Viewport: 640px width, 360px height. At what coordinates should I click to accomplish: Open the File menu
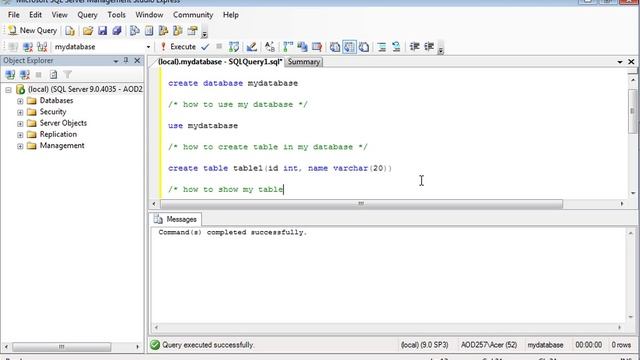point(13,15)
